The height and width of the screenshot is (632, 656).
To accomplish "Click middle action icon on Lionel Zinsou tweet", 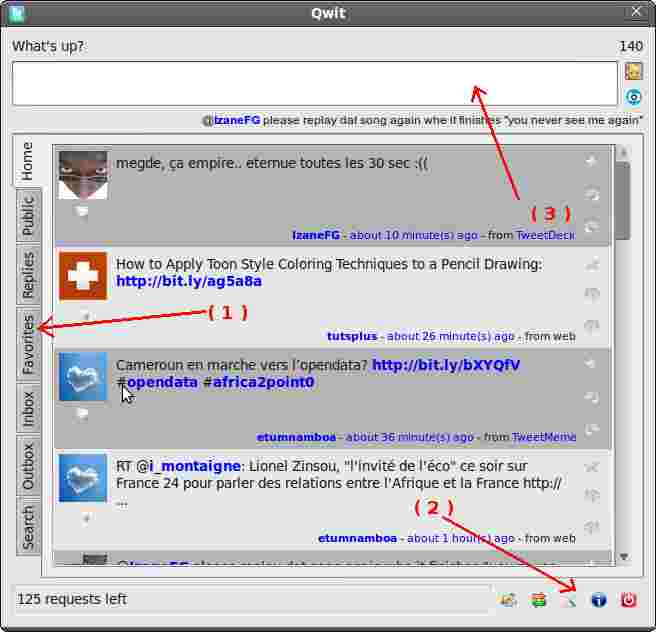I will click(x=592, y=496).
